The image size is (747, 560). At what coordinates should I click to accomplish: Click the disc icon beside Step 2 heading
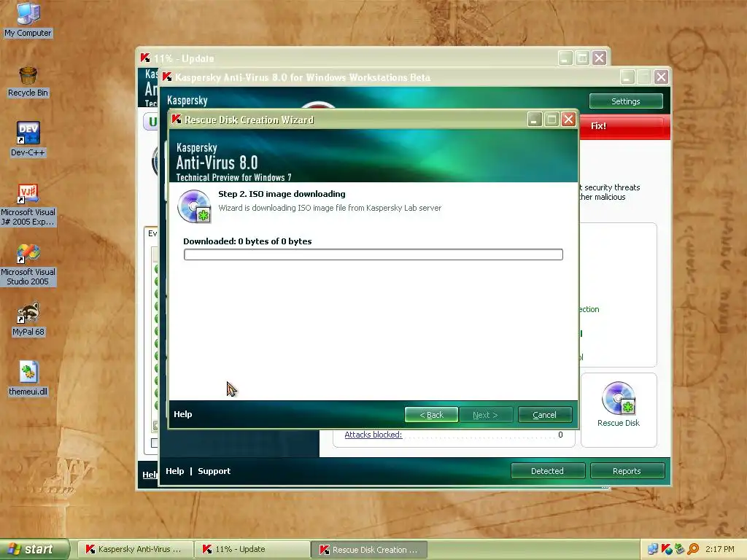pos(194,206)
